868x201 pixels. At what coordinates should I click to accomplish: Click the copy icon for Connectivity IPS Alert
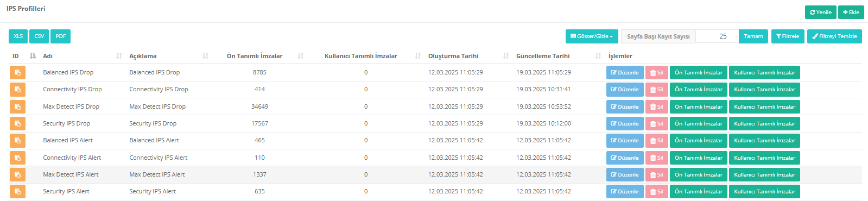point(17,158)
